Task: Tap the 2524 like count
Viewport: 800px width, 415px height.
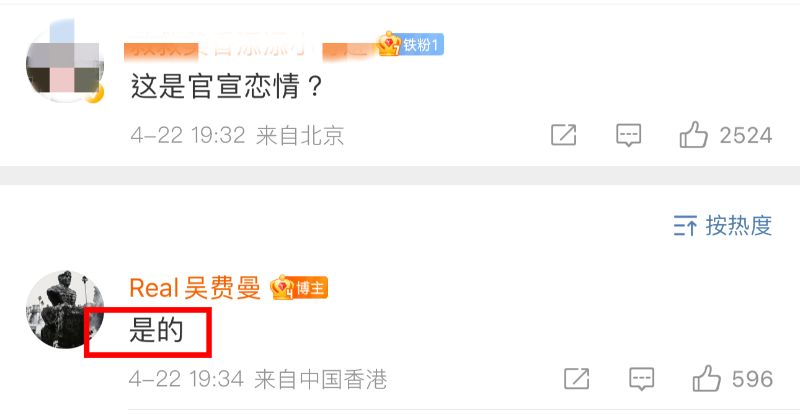Action: (x=745, y=135)
